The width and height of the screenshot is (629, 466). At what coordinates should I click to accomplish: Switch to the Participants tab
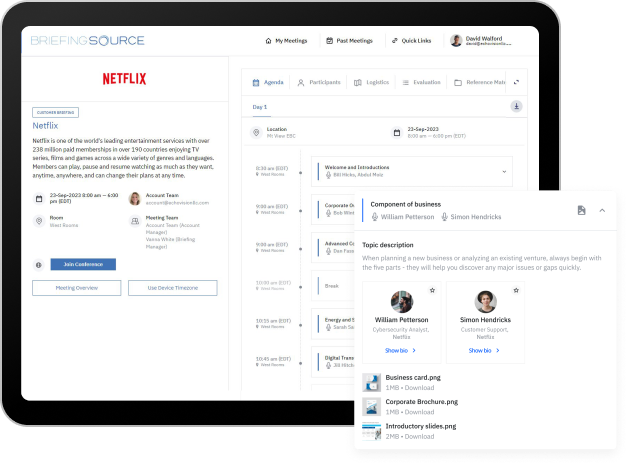[x=319, y=82]
